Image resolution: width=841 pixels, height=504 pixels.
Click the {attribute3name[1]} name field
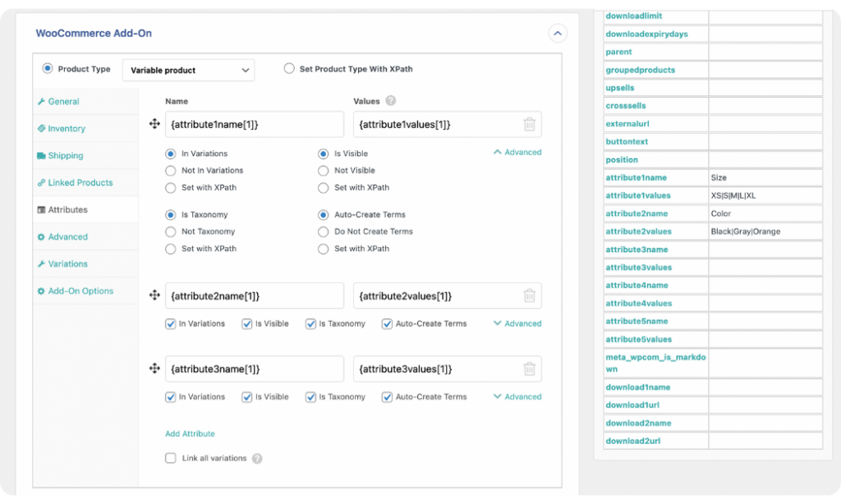pos(255,369)
